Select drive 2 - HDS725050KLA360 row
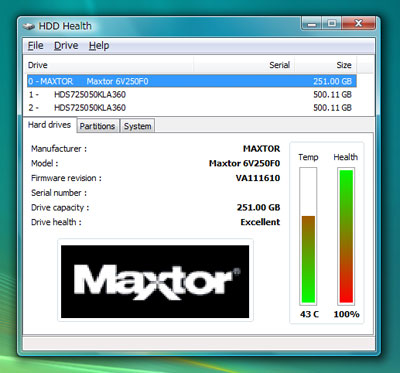This screenshot has height=373, width=400. click(x=192, y=108)
